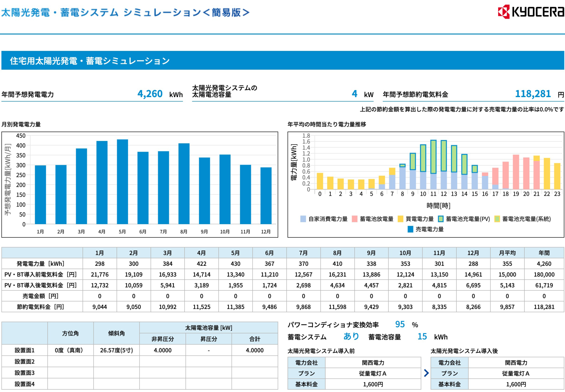
Task: Click the 方位角 column header
Action: click(x=70, y=333)
